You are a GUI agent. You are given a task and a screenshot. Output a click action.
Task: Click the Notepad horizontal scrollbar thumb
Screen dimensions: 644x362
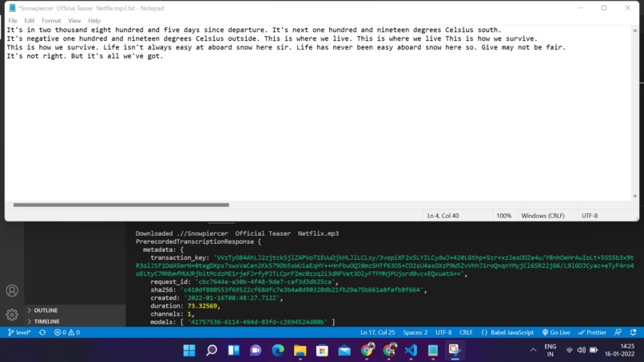[x=121, y=205]
